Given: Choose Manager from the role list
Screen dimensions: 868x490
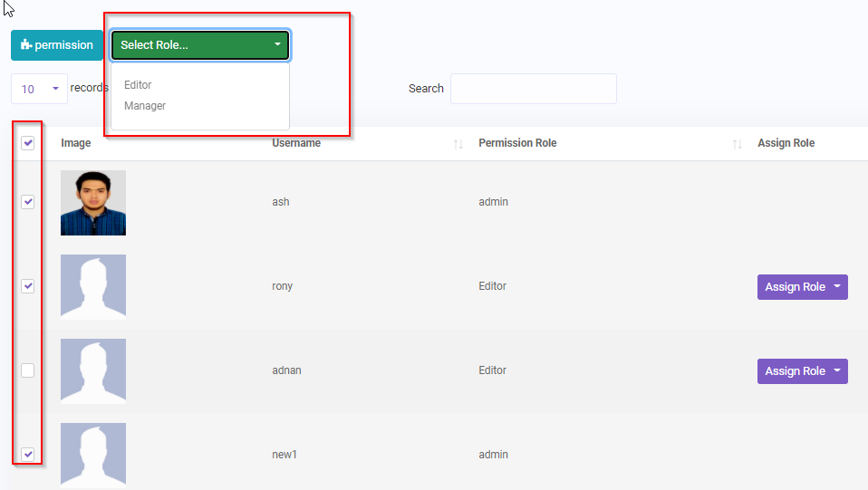Looking at the screenshot, I should pyautogui.click(x=145, y=106).
